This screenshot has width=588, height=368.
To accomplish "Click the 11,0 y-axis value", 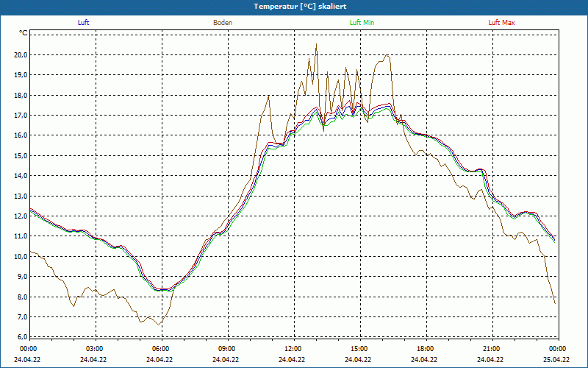I will [21, 236].
